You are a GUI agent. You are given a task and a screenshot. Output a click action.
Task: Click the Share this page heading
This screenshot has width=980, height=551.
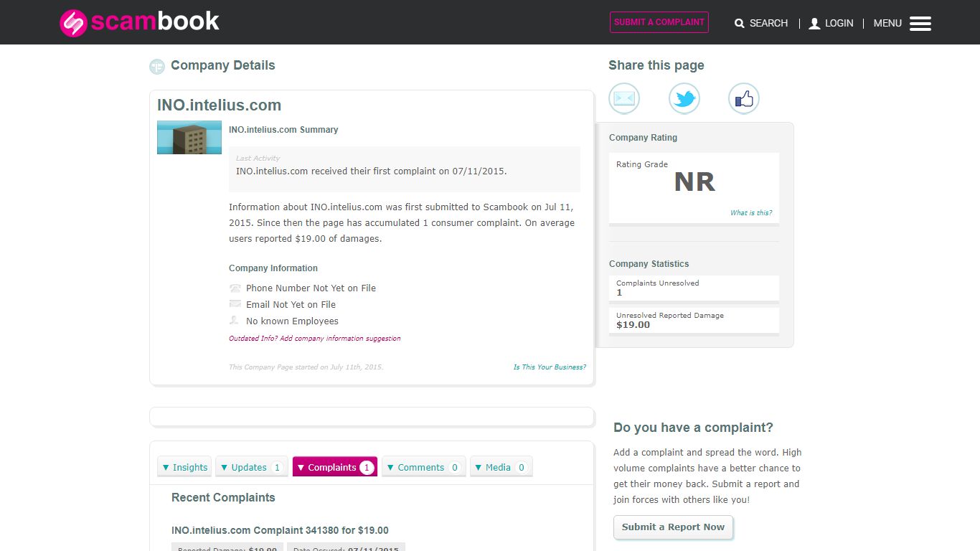(x=656, y=65)
